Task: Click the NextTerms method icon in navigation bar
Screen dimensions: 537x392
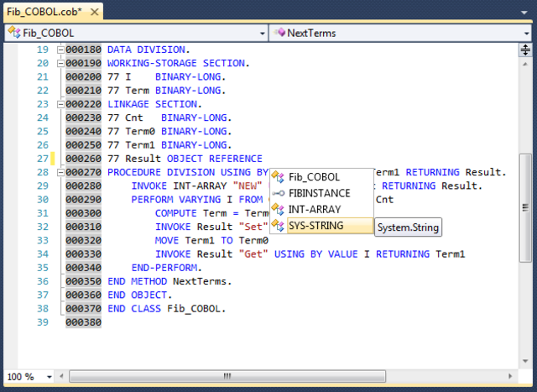Action: (279, 32)
